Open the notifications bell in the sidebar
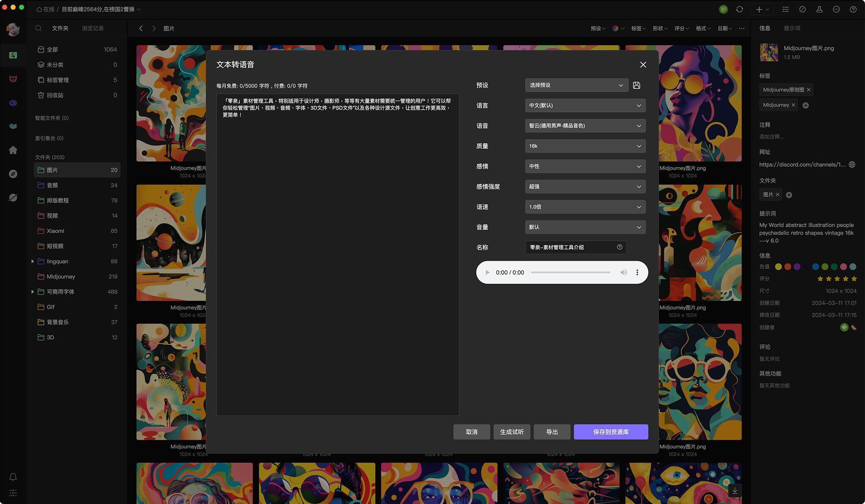Screen dimensions: 865x504 point(13,477)
